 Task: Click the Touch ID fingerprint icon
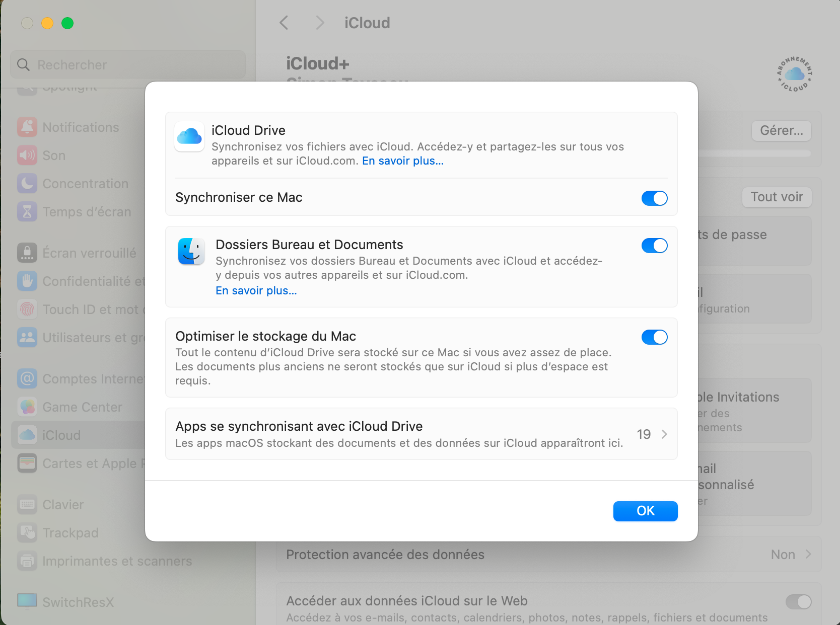point(27,309)
